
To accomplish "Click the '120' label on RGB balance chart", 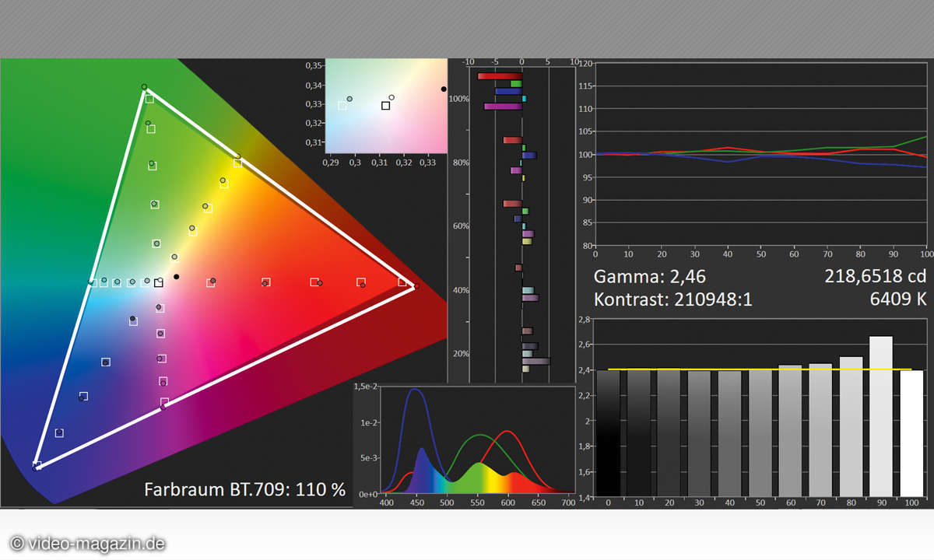I will pos(587,63).
